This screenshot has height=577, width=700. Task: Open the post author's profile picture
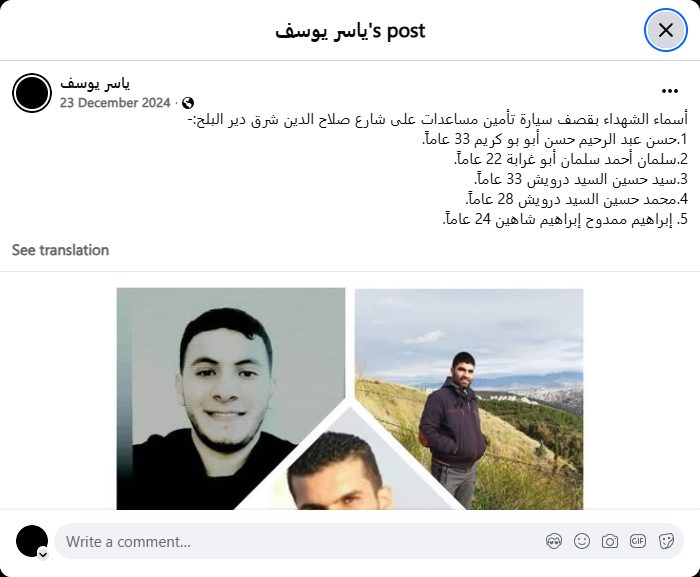tap(32, 93)
